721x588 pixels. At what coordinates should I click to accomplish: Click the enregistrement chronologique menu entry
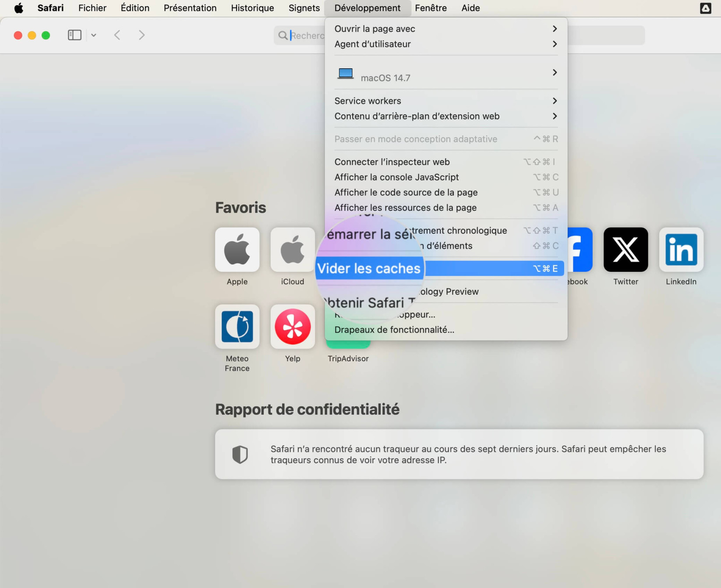coord(446,230)
